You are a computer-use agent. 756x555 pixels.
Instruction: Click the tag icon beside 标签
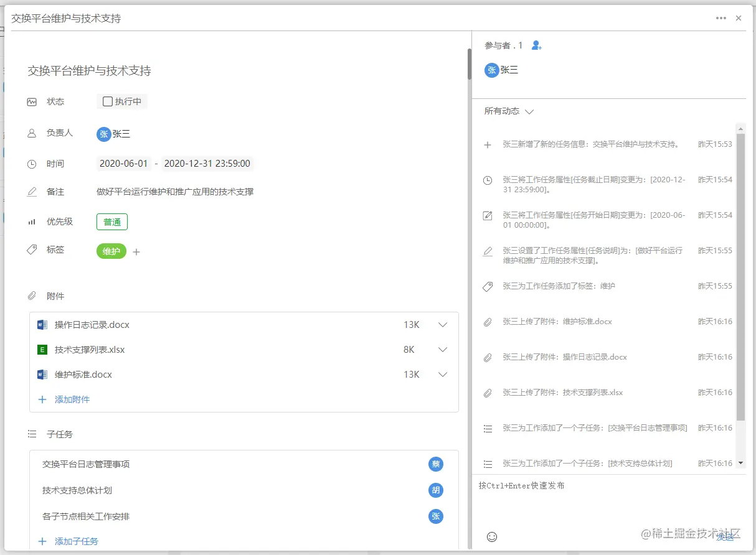[x=32, y=250]
